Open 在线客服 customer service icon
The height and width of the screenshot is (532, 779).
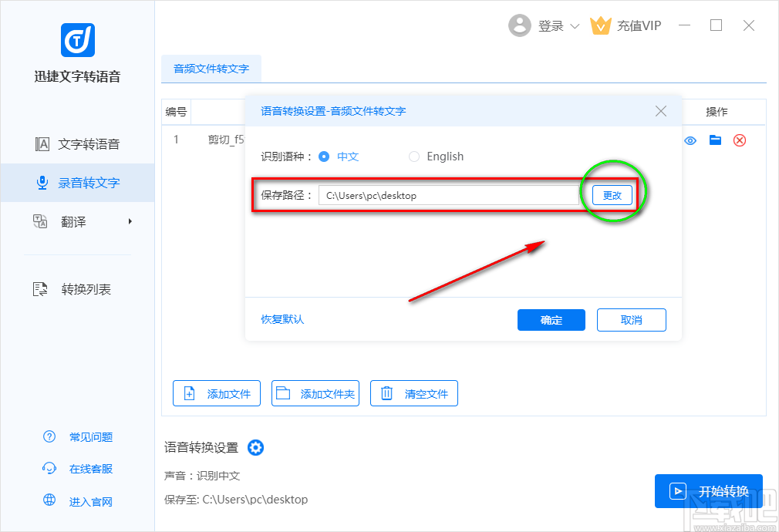click(48, 469)
